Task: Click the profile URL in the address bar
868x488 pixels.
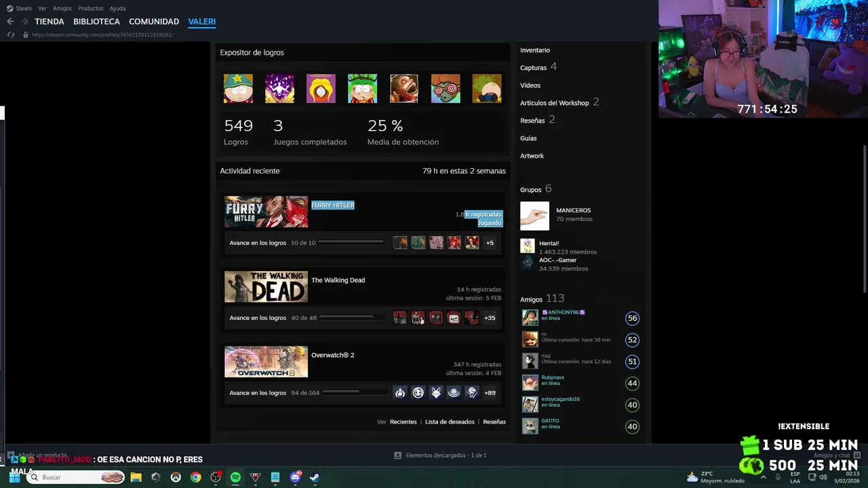Action: [x=102, y=35]
